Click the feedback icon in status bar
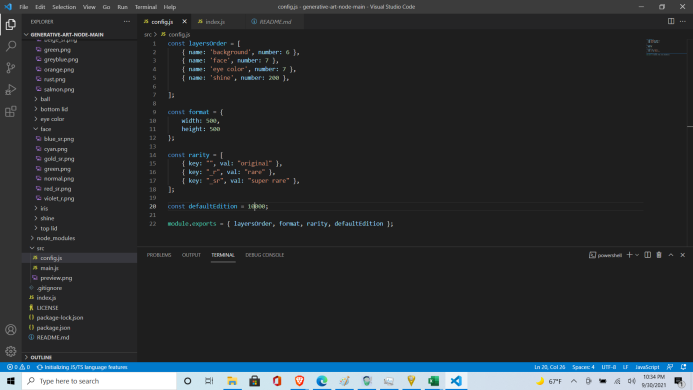The width and height of the screenshot is (693, 390). 670,367
